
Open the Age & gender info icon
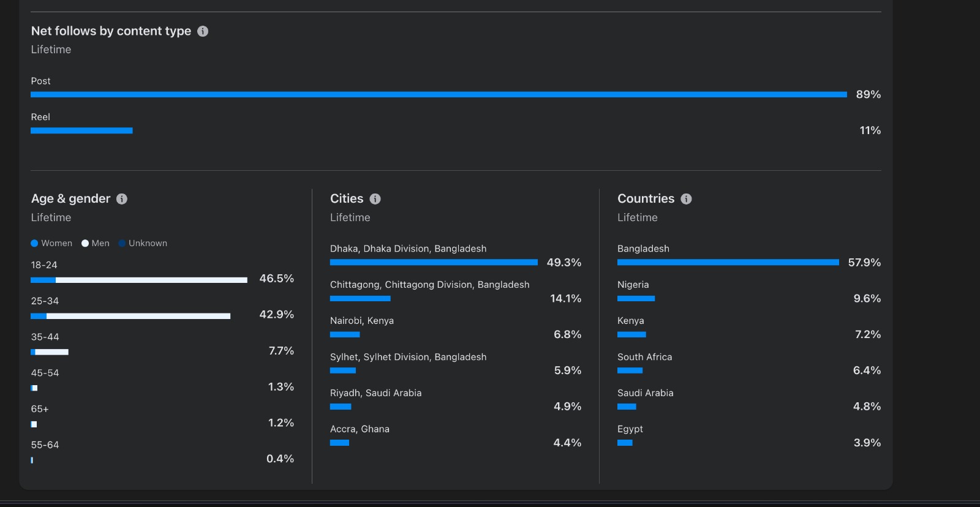point(122,199)
